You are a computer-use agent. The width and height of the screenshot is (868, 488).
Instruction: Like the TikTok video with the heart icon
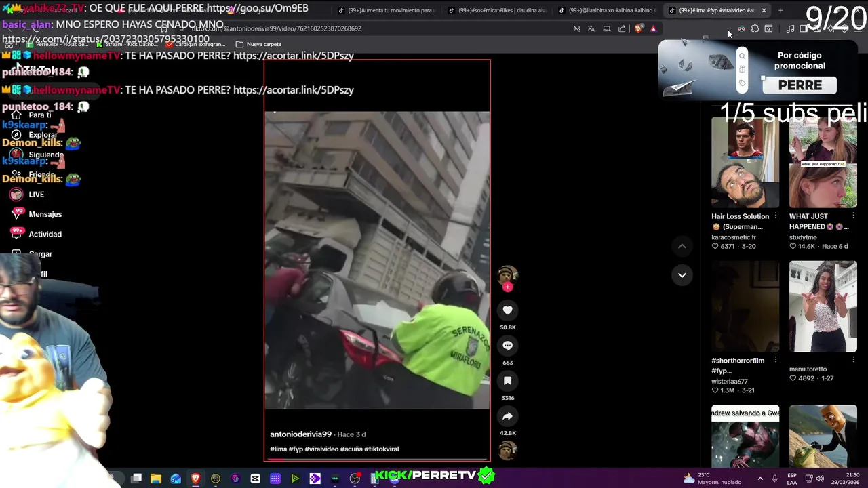coord(507,310)
